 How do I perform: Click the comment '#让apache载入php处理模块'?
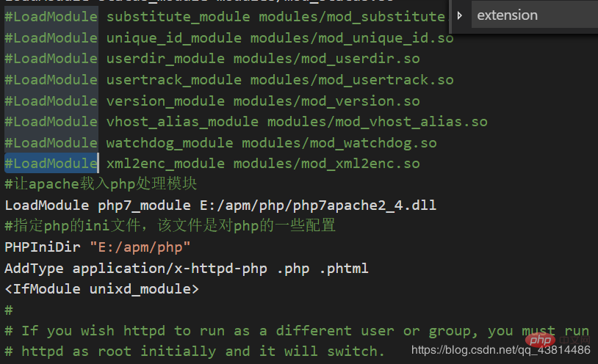[101, 184]
